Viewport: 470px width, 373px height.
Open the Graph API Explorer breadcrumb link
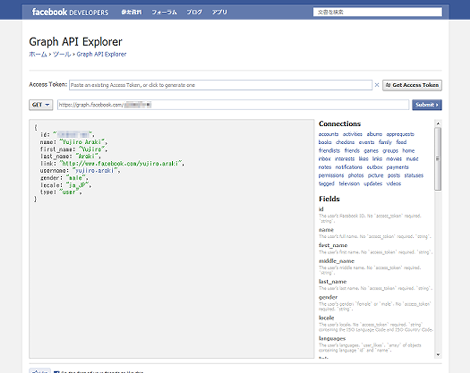pos(102,54)
